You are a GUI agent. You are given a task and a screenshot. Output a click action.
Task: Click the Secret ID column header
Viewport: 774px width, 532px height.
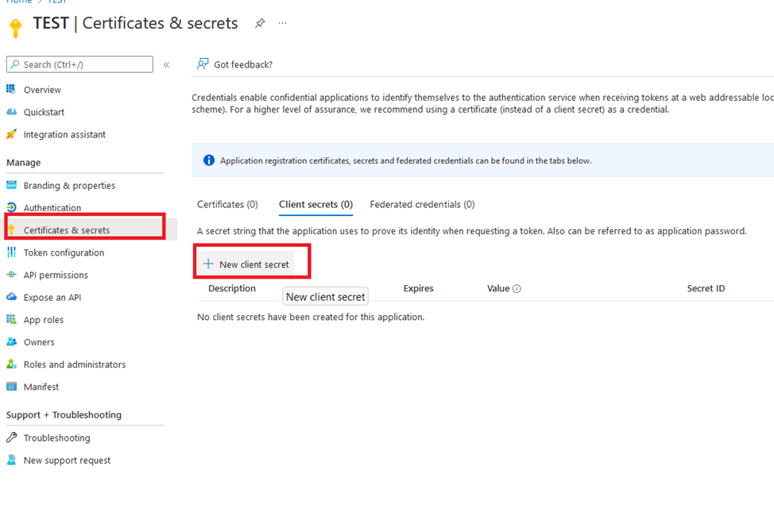tap(706, 288)
